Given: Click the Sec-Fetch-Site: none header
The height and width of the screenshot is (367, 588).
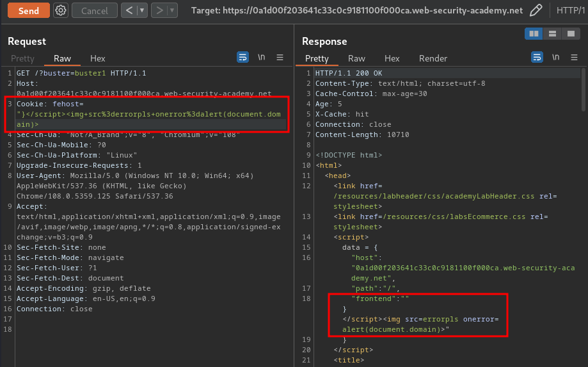Looking at the screenshot, I should (61, 247).
